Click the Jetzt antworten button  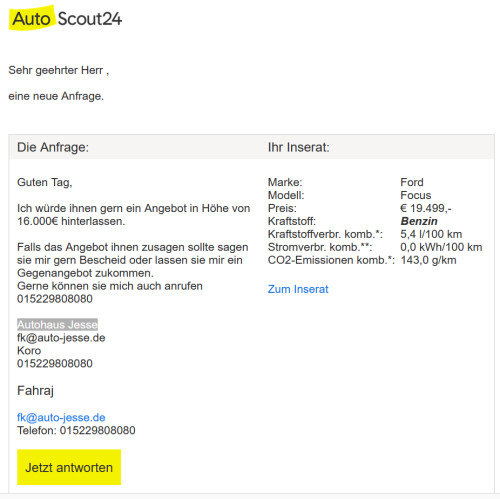point(69,467)
